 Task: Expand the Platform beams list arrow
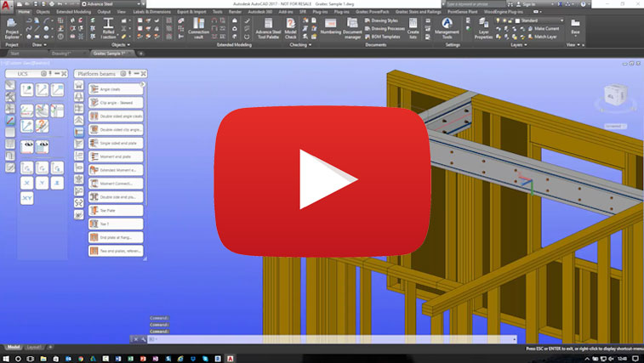[x=143, y=84]
